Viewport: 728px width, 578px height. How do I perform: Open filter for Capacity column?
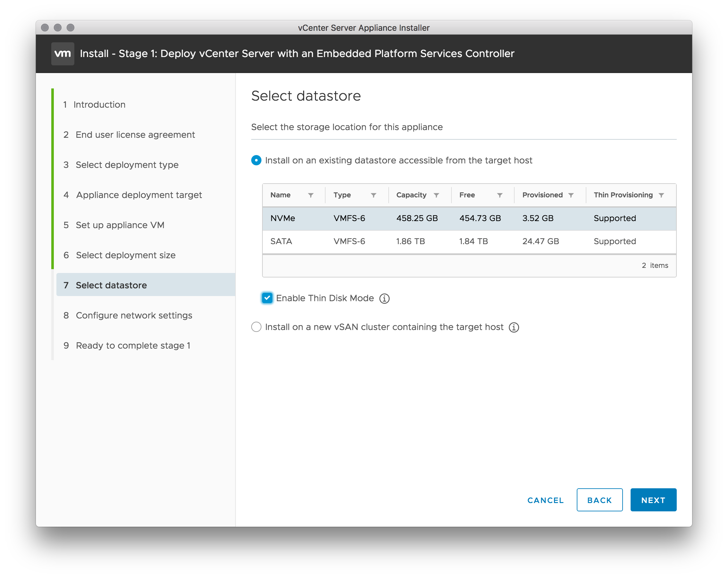click(x=436, y=195)
